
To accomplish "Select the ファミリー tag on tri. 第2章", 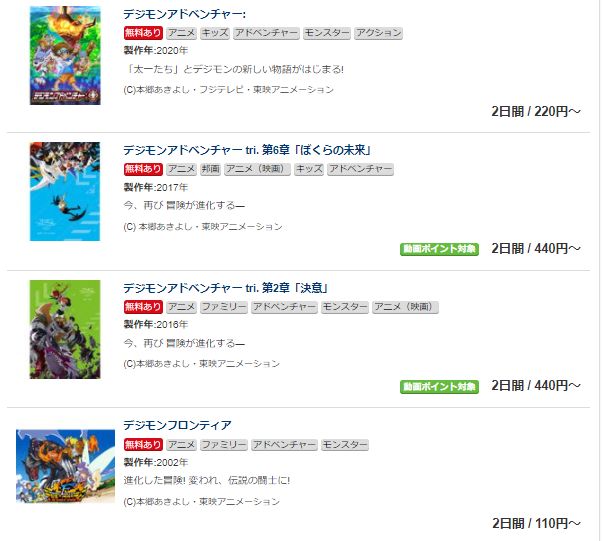I will tap(224, 307).
